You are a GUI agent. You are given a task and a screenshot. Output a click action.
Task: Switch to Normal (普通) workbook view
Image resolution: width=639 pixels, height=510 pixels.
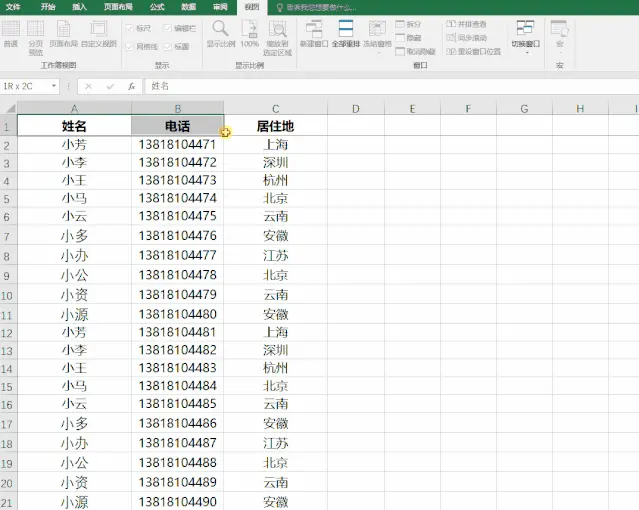pyautogui.click(x=11, y=34)
